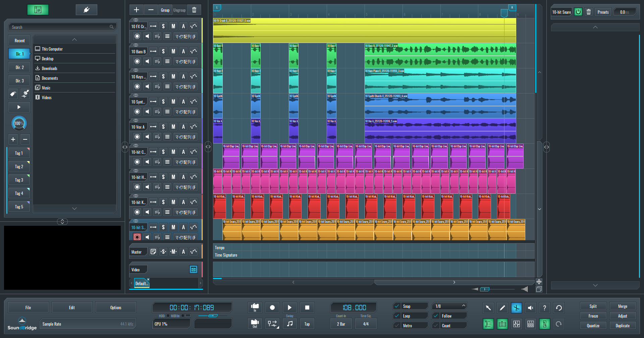Select the pencil draw tool

point(502,308)
